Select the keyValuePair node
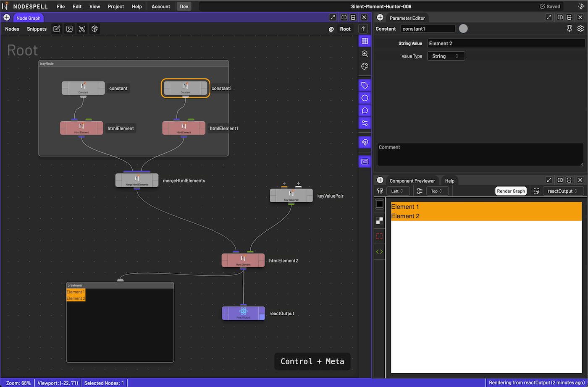Viewport: 588px width, 387px height. tap(291, 195)
